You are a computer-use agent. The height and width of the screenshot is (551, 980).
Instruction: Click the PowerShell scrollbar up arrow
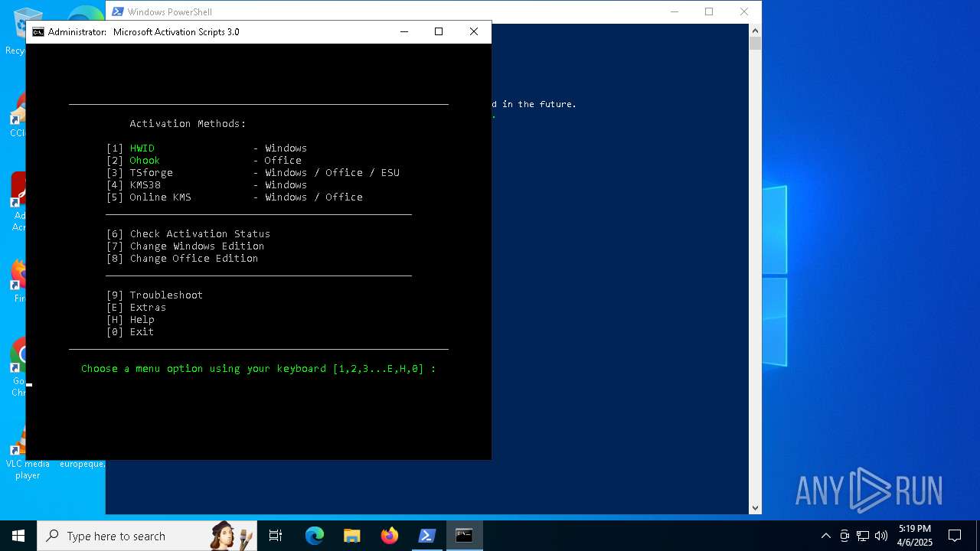pos(755,31)
